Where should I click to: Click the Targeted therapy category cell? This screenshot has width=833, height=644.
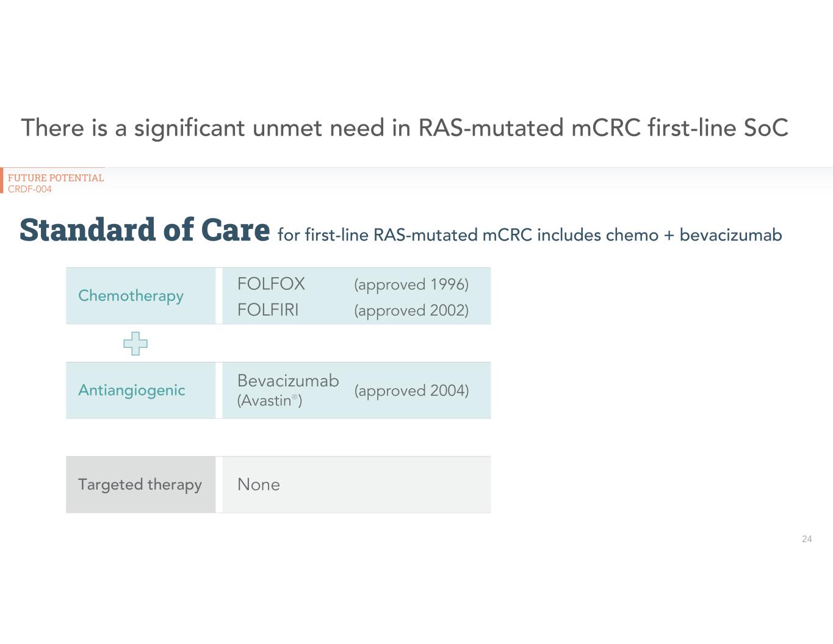(140, 485)
